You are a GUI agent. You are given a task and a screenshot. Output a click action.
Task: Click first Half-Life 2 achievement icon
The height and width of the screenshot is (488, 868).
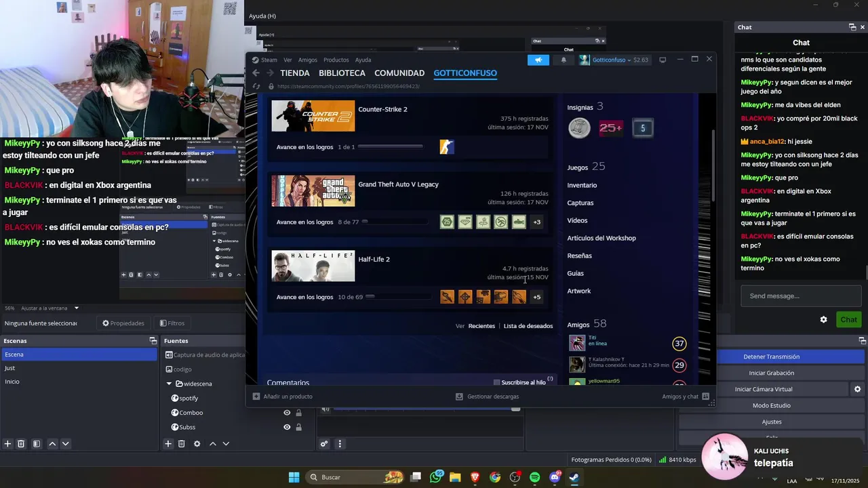tap(447, 297)
